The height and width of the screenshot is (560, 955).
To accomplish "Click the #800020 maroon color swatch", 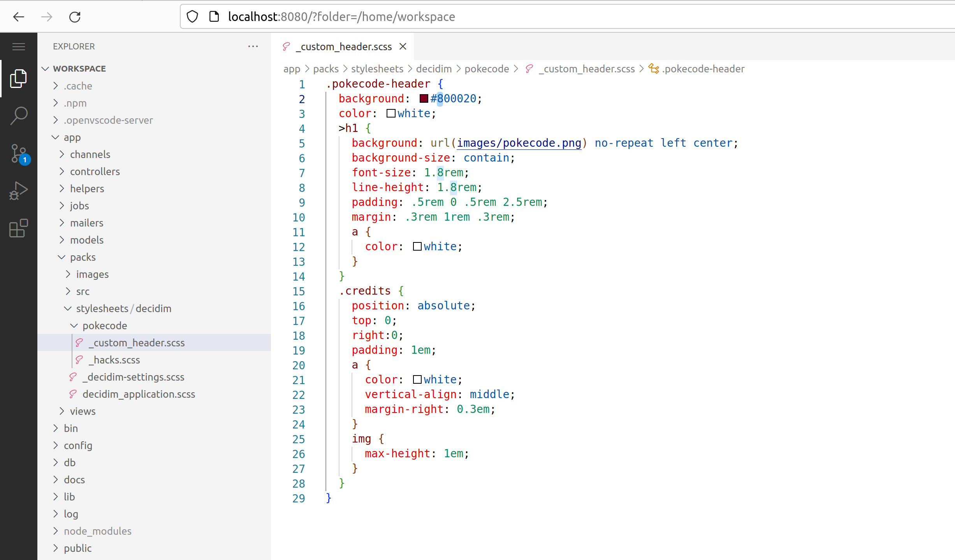I will 424,99.
